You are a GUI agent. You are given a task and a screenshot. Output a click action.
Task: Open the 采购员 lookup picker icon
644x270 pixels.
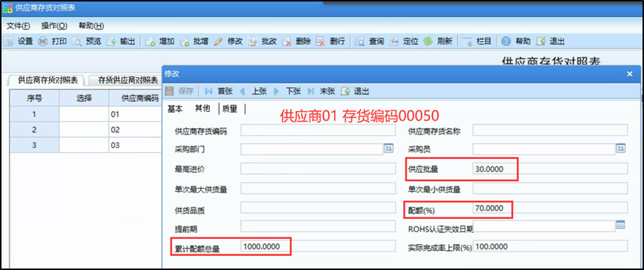point(620,149)
